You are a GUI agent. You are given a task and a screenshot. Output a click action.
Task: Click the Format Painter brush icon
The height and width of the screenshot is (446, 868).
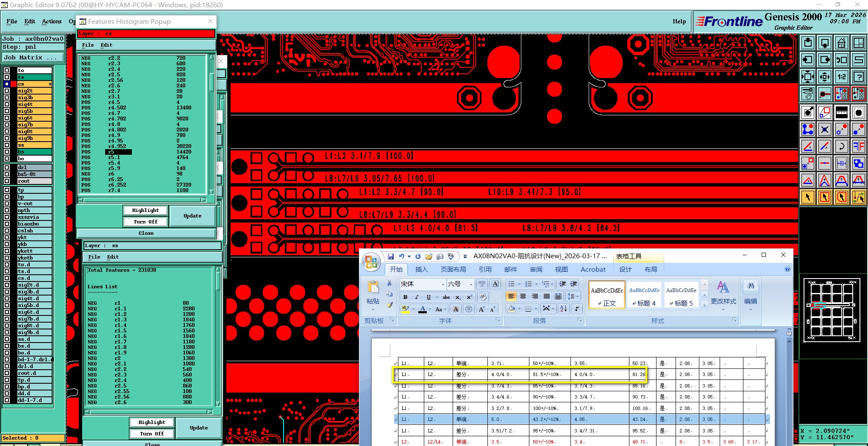(389, 304)
